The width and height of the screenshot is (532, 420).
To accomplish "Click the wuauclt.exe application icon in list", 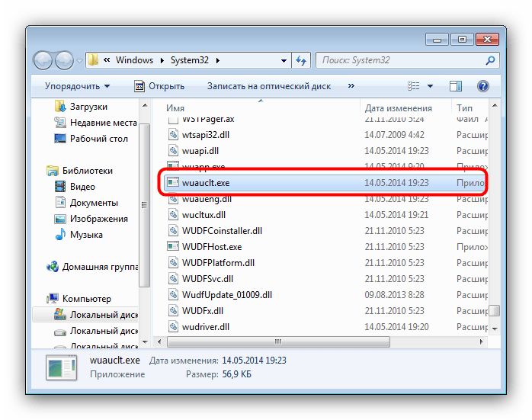I will click(x=173, y=182).
